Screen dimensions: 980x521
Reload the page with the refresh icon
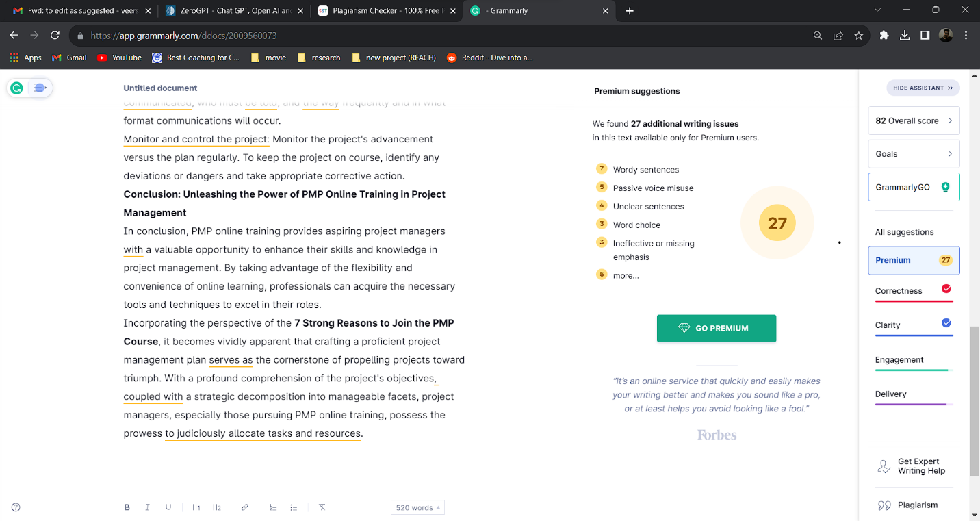(55, 36)
